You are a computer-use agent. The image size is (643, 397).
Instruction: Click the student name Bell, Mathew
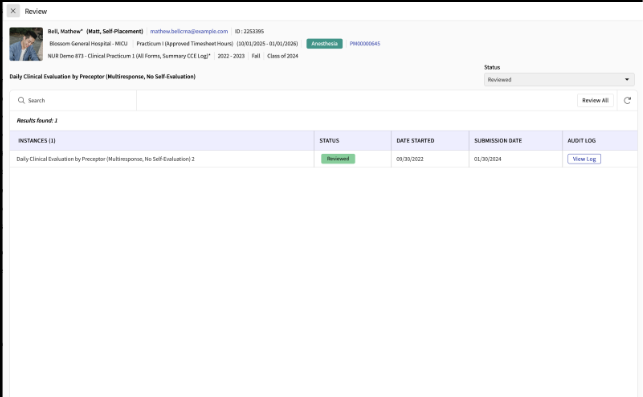click(65, 31)
